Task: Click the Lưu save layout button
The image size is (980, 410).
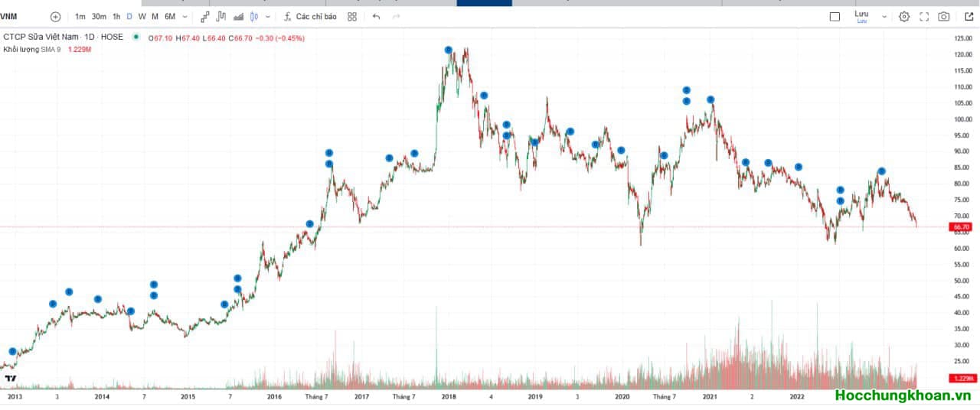Action: pyautogui.click(x=861, y=16)
